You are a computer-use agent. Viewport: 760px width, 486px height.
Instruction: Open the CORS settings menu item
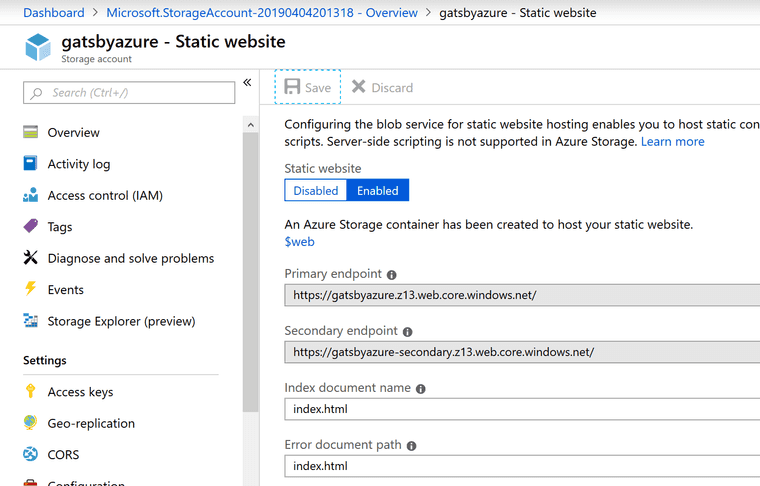pos(63,455)
